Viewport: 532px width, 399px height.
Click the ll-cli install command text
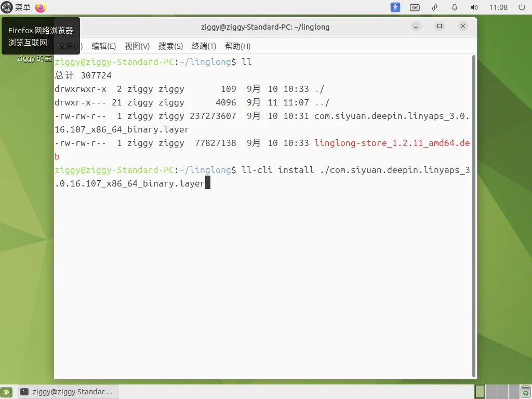click(277, 170)
